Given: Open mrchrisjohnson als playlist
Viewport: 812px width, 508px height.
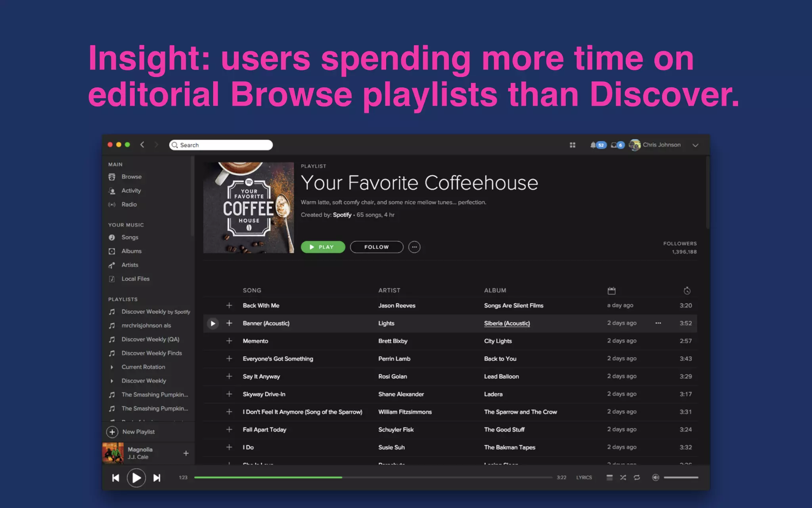Looking at the screenshot, I should (x=146, y=325).
